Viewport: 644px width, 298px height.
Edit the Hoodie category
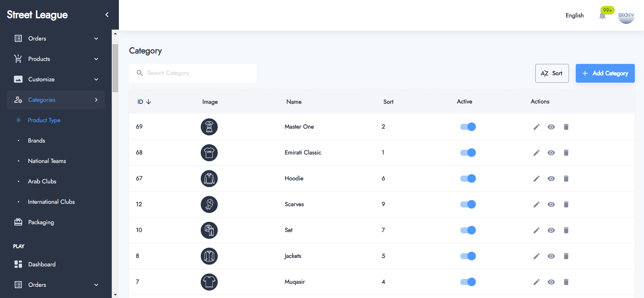pyautogui.click(x=536, y=179)
